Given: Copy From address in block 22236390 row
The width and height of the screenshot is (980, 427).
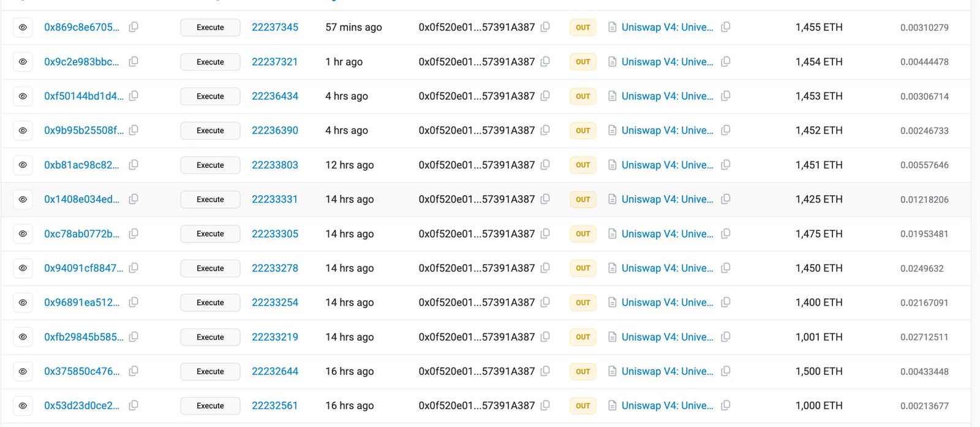Looking at the screenshot, I should [x=545, y=130].
